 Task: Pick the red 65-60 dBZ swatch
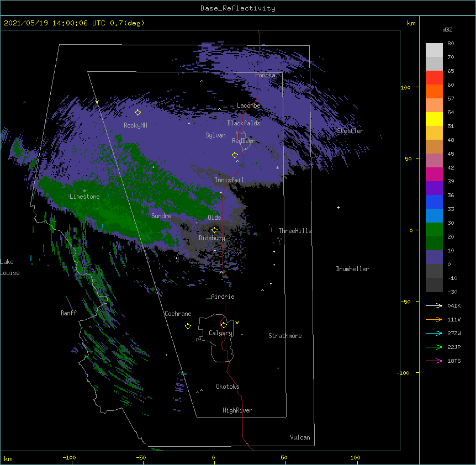point(434,77)
